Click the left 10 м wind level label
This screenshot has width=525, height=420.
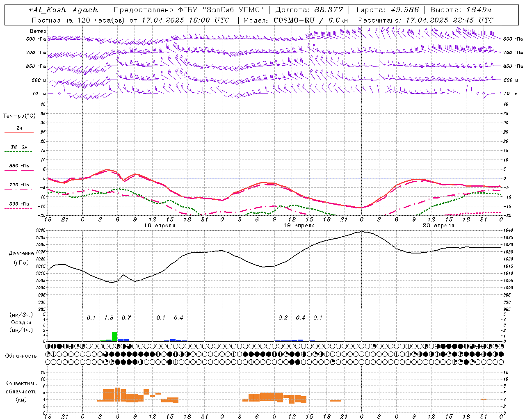click(x=39, y=94)
